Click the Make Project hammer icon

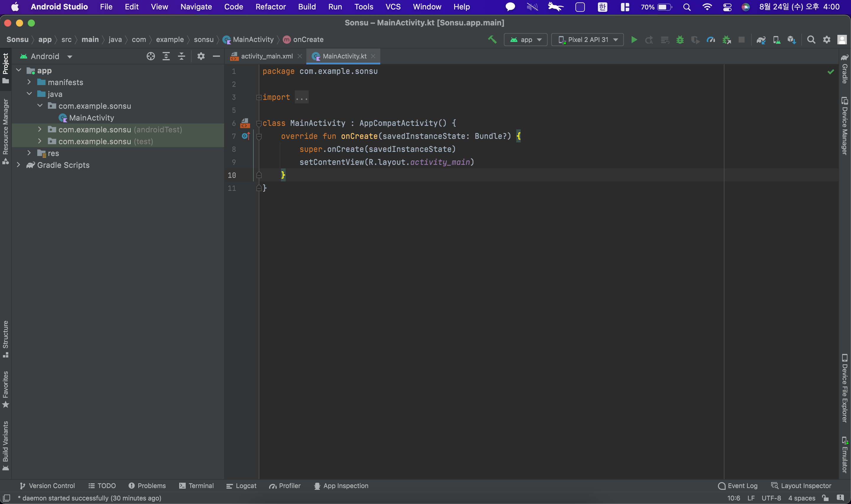[492, 40]
